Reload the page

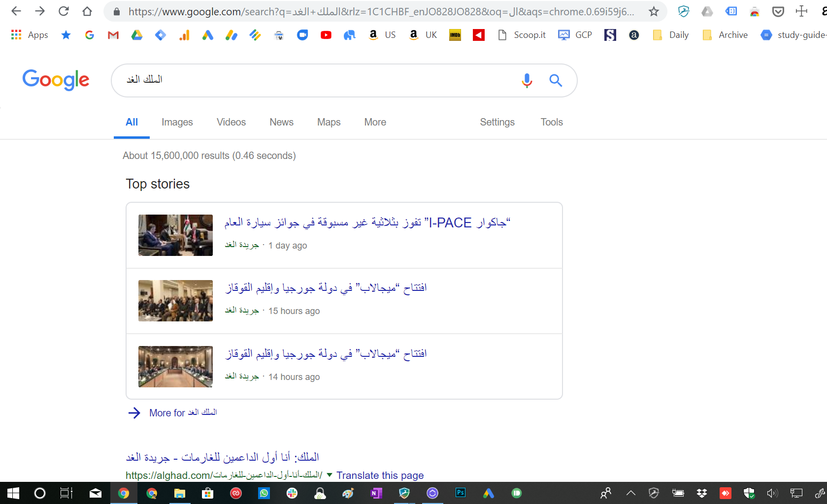[64, 11]
